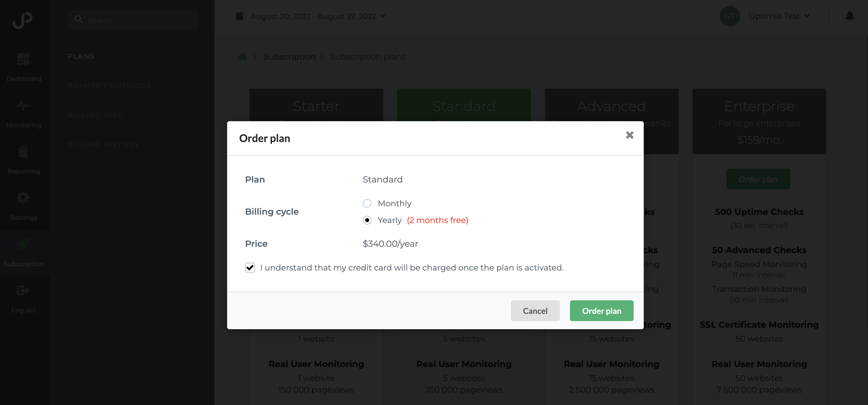Select the Monthly billing cycle

point(367,203)
